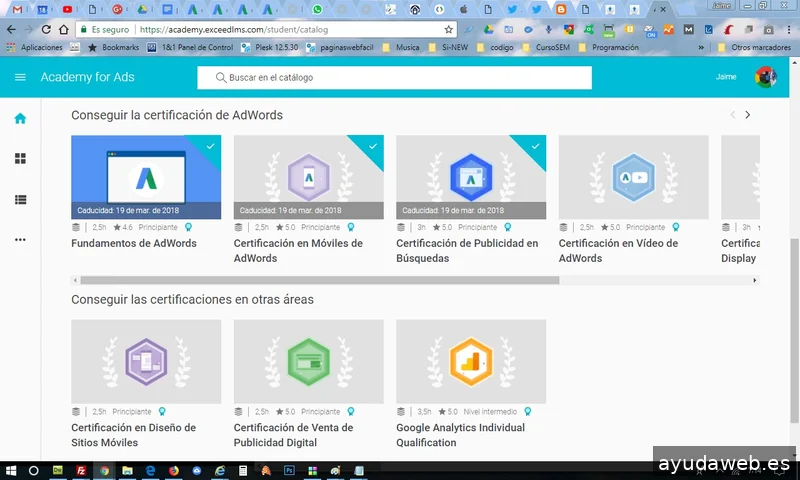Open the Chrome three-dot menu
This screenshot has width=800, height=480.
point(789,30)
